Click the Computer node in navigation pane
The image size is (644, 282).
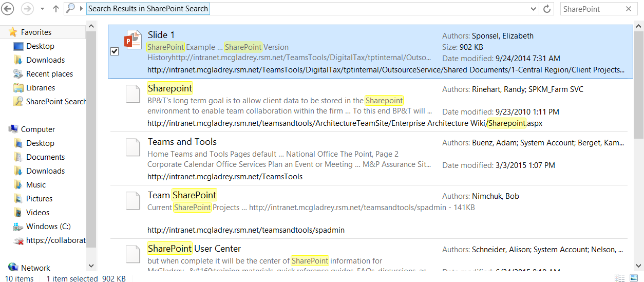38,129
